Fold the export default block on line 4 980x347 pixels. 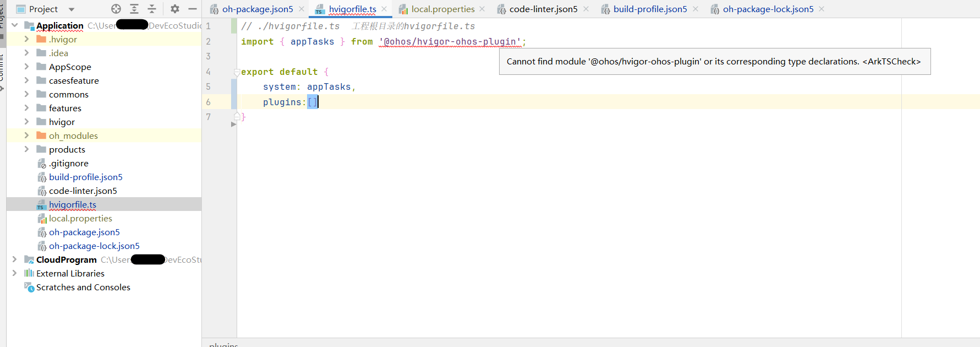pos(237,72)
